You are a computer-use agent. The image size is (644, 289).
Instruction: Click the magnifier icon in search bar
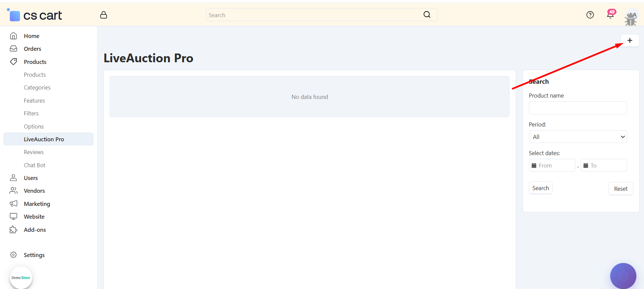(x=427, y=14)
